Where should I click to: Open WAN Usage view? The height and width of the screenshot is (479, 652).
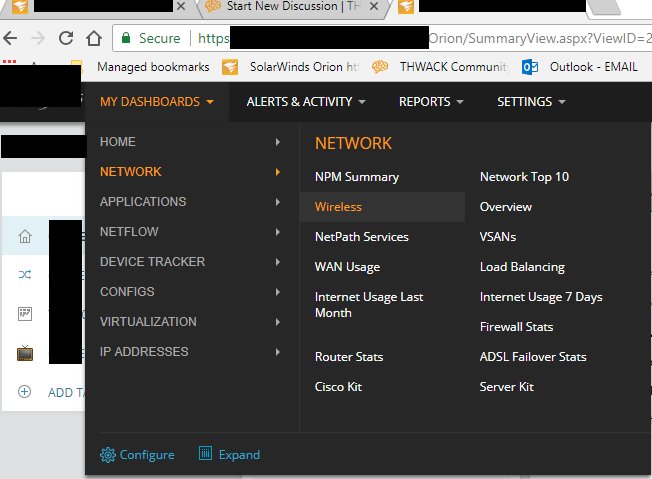pos(347,267)
